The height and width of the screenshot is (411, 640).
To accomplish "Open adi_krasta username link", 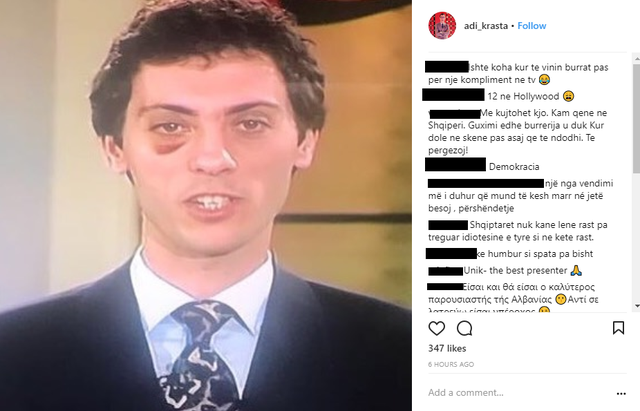I will click(486, 26).
